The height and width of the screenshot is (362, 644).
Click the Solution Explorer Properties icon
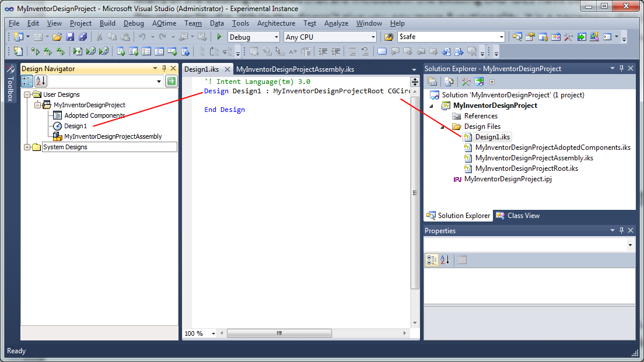(x=432, y=82)
